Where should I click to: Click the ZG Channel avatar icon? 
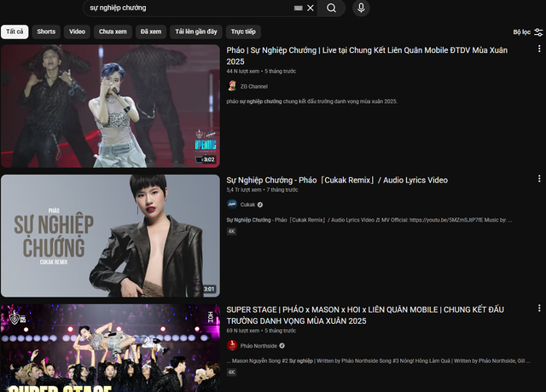[232, 86]
